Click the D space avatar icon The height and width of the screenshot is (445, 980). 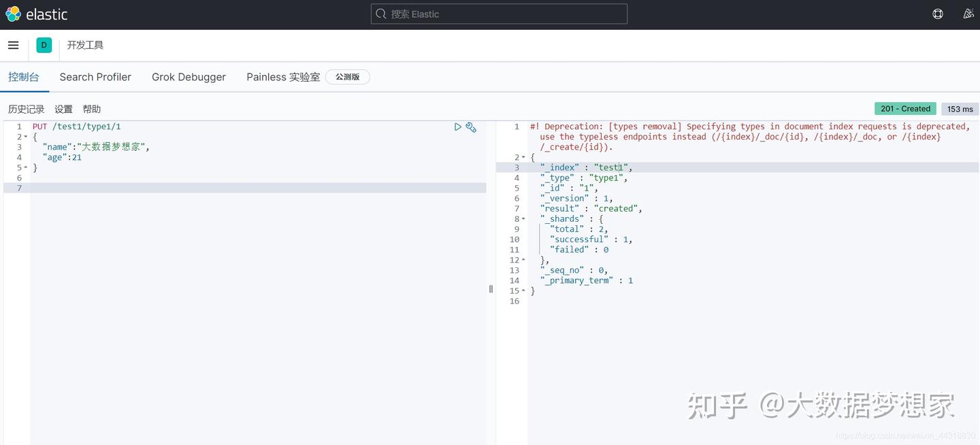44,45
